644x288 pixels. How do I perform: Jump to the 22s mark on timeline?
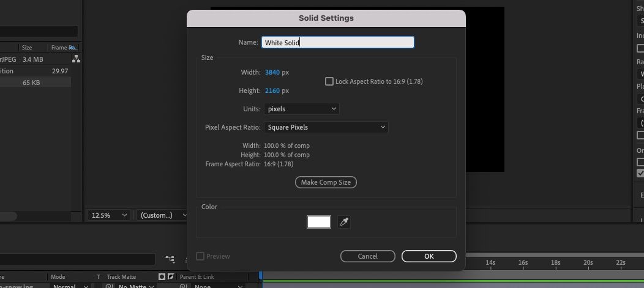[620, 262]
